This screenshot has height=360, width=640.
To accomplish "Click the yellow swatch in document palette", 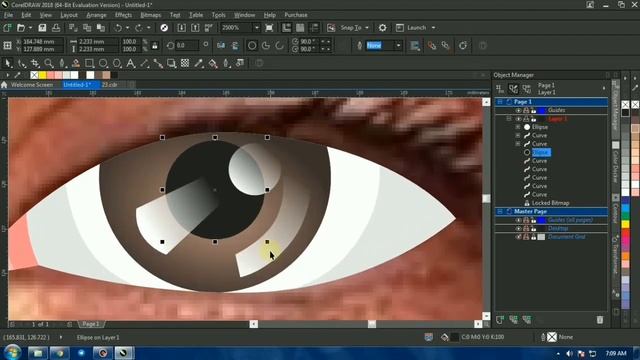I will 42,75.
